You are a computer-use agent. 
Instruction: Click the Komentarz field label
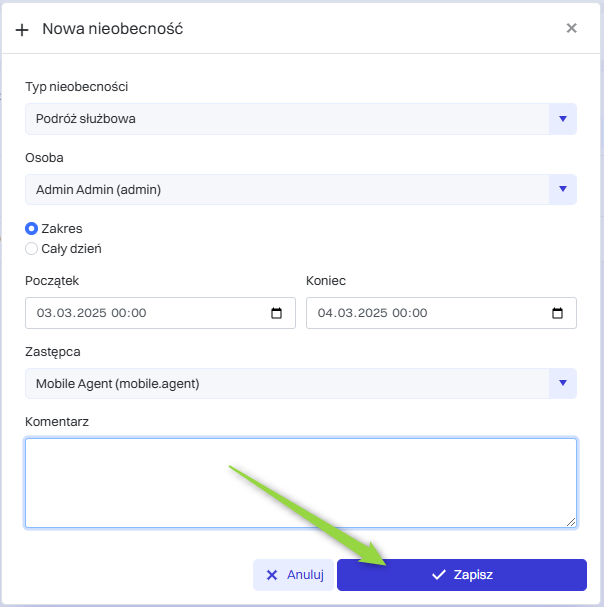point(57,422)
